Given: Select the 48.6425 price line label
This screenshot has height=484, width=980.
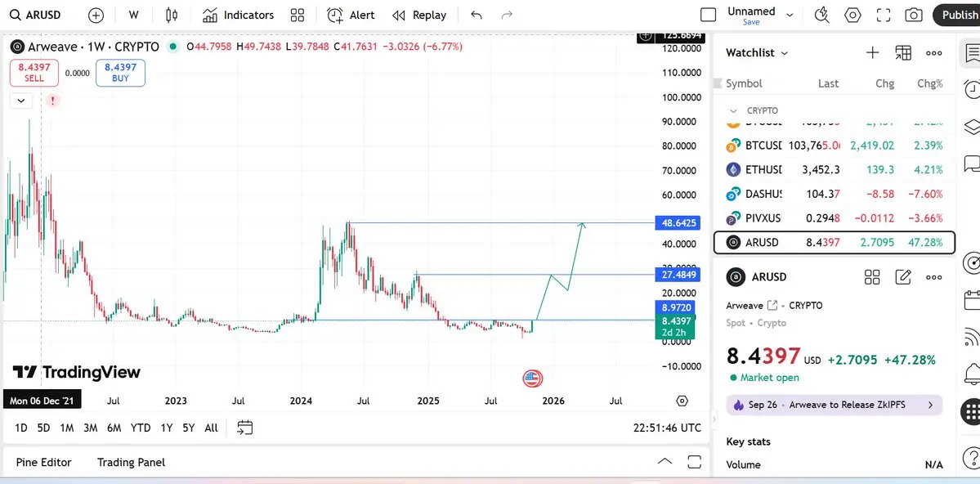Looking at the screenshot, I should click(678, 222).
